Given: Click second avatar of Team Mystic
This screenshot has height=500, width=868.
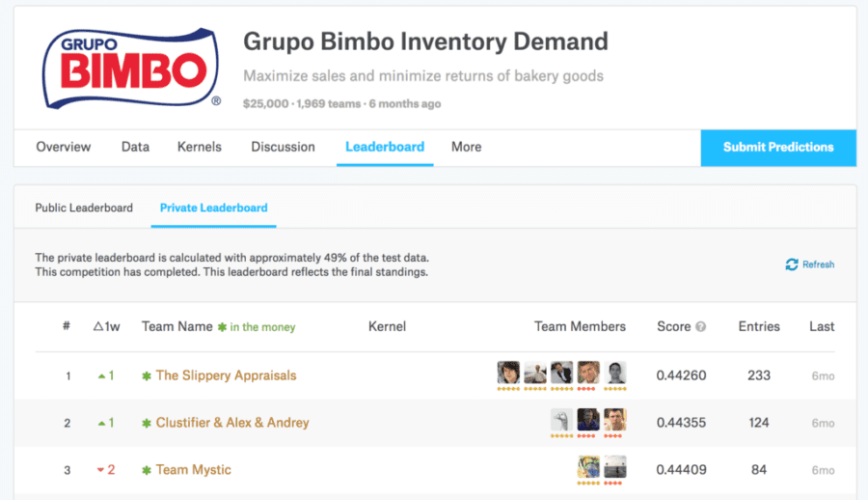Looking at the screenshot, I should pyautogui.click(x=614, y=467).
